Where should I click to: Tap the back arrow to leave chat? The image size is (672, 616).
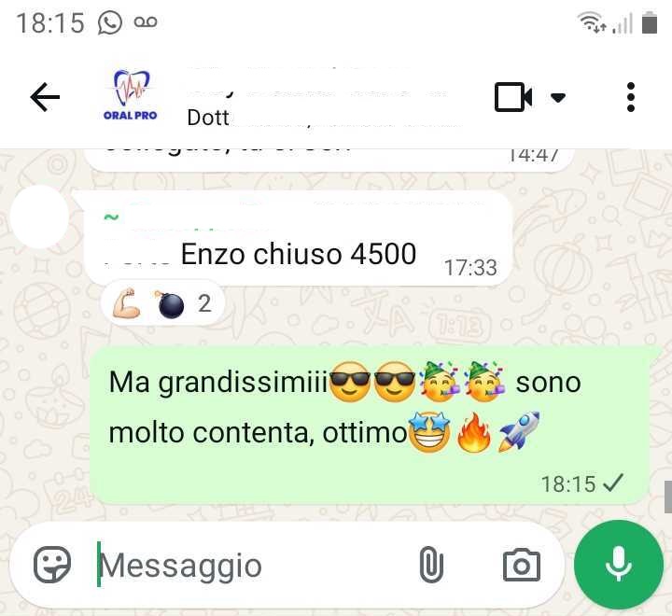[x=45, y=97]
